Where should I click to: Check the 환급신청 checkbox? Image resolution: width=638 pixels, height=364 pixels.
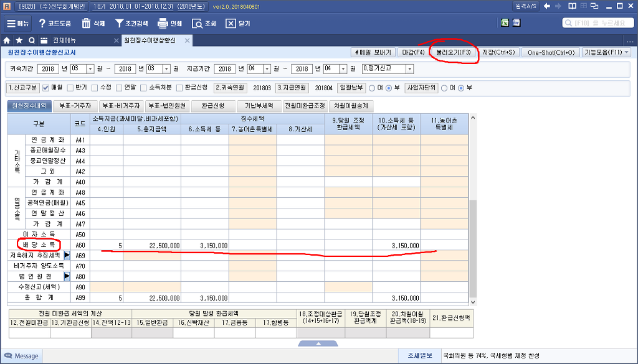click(x=180, y=88)
